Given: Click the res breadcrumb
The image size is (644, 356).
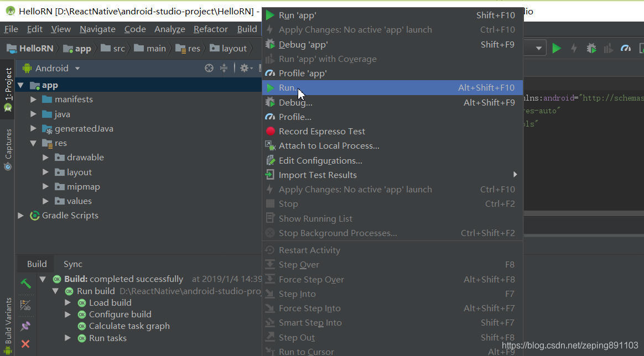Looking at the screenshot, I should (188, 49).
